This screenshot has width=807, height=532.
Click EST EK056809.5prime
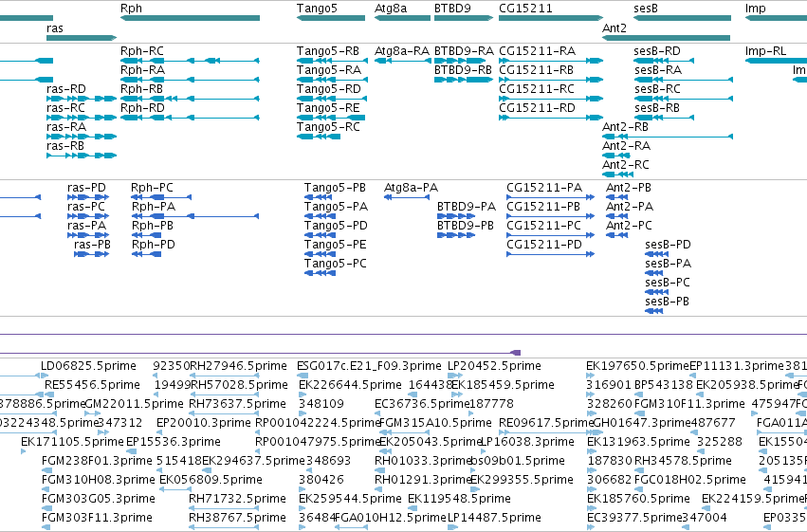[211, 480]
